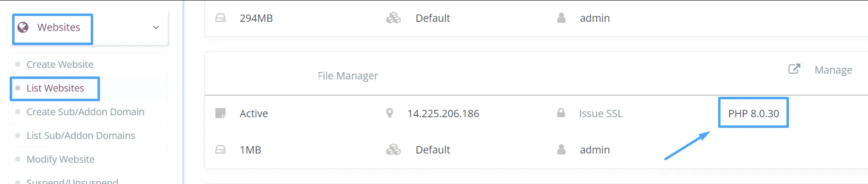868x184 pixels.
Task: Click external-link icon next to Manage
Action: point(794,69)
